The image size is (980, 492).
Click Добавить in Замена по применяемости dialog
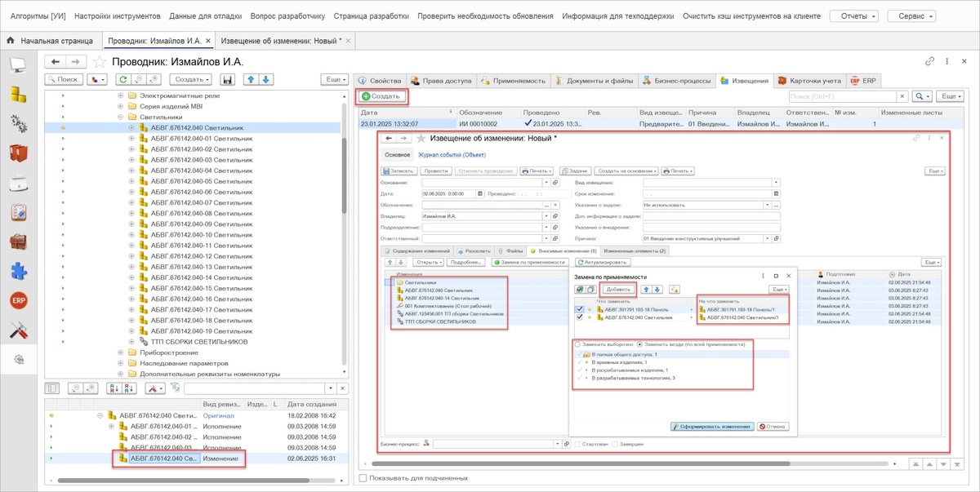617,290
